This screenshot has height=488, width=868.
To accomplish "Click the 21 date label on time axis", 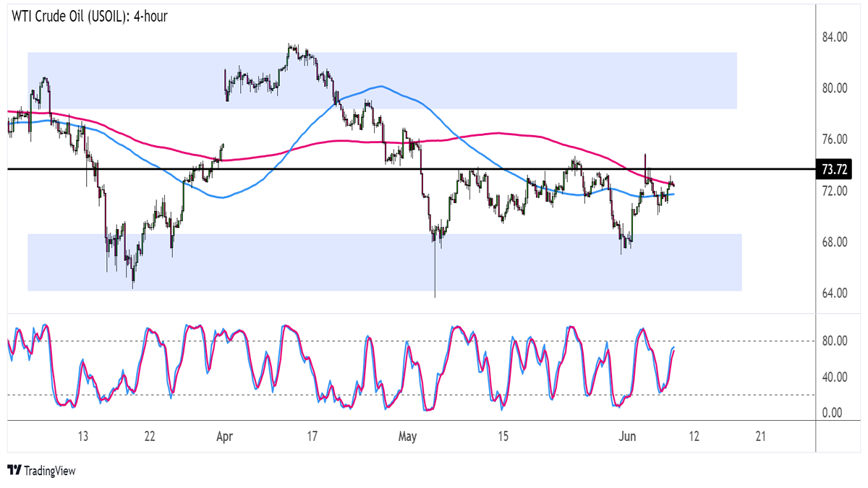I will [x=760, y=437].
